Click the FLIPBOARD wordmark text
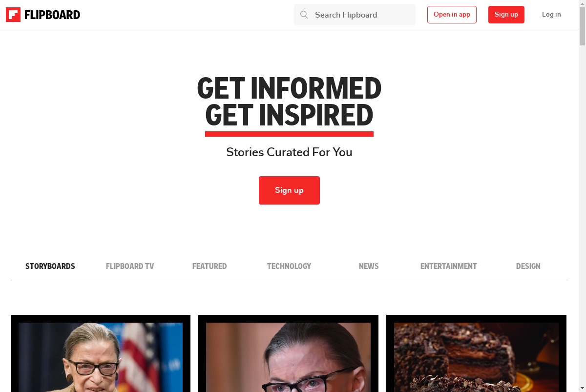The image size is (586, 392). pyautogui.click(x=52, y=15)
